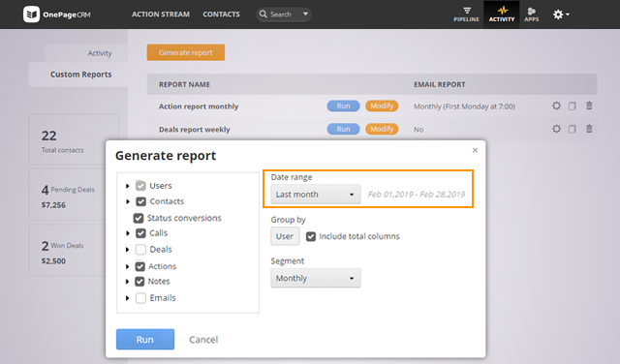Modify the Action report monthly
This screenshot has width=620, height=364.
click(382, 106)
